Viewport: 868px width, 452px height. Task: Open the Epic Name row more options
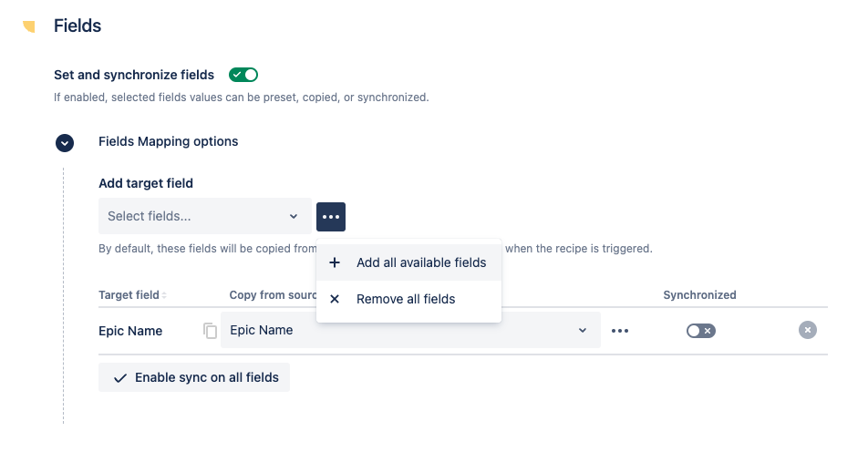[x=620, y=331]
